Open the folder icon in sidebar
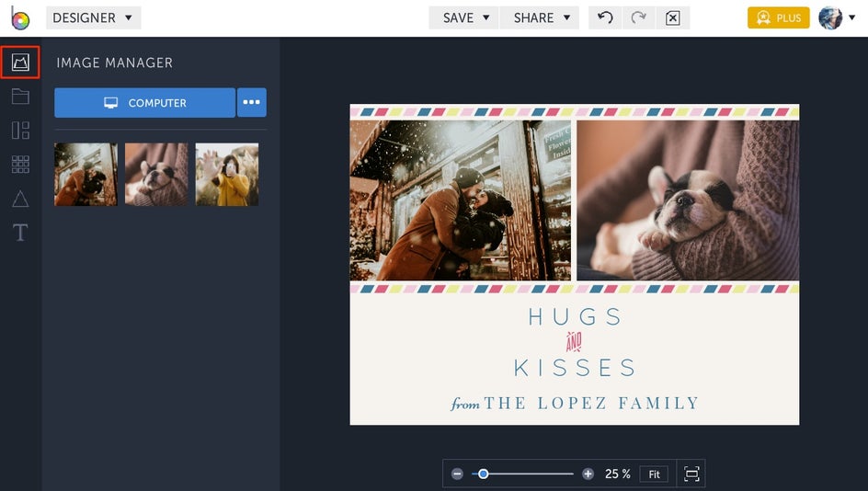The image size is (868, 491). click(x=20, y=97)
